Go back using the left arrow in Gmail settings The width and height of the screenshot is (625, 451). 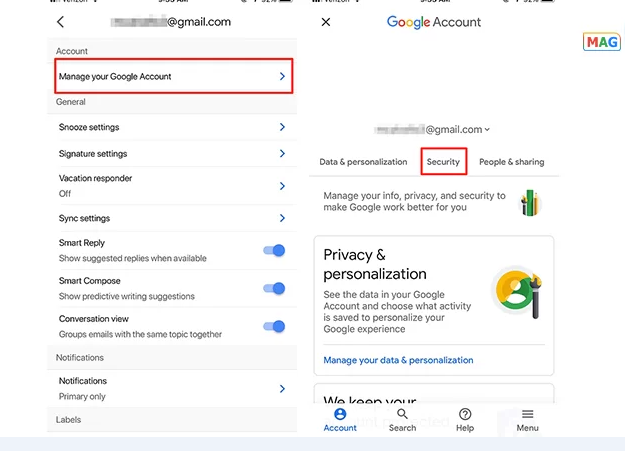click(61, 22)
